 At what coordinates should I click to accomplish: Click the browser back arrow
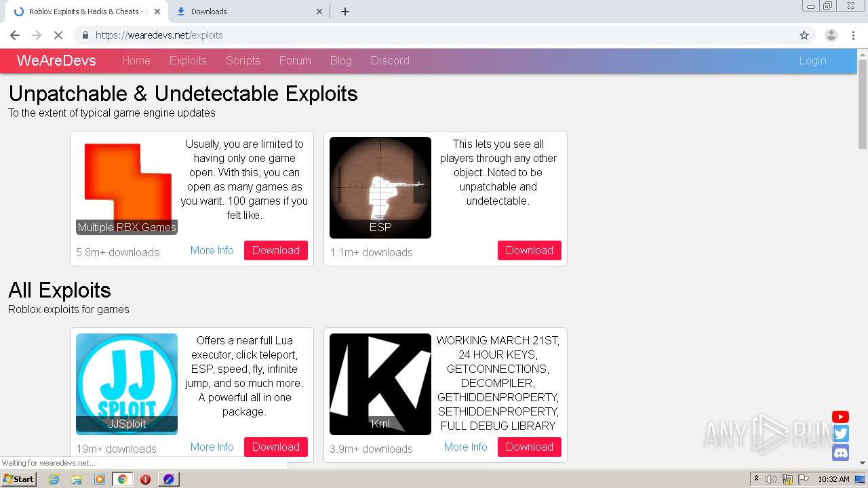click(15, 35)
